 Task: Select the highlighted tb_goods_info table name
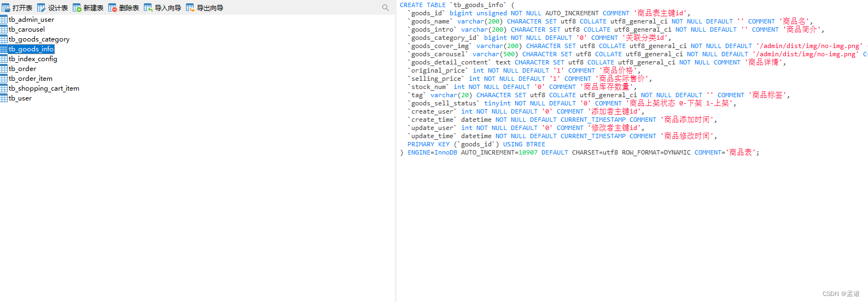[31, 49]
